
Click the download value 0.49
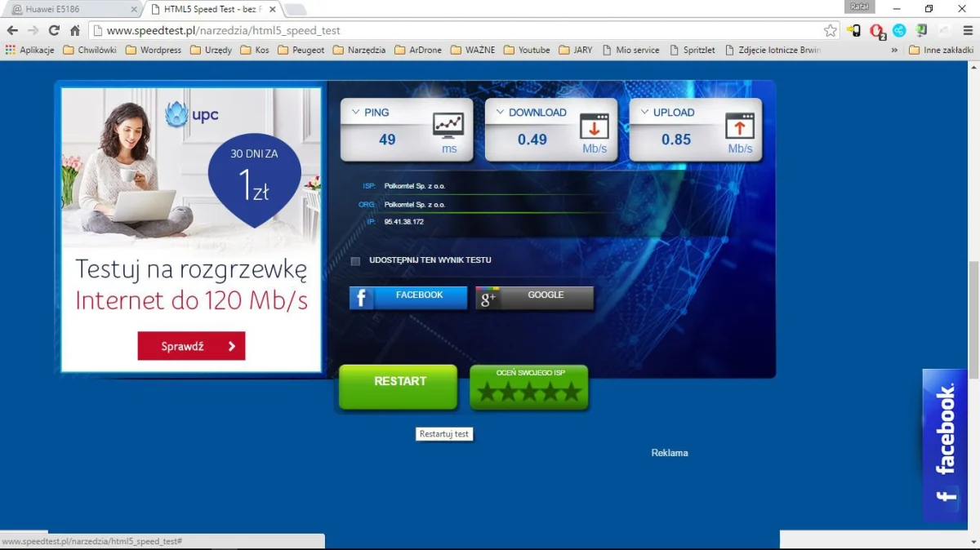pos(532,140)
